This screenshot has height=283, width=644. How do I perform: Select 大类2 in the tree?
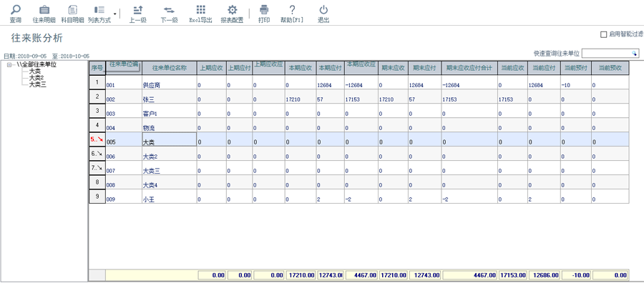point(36,78)
